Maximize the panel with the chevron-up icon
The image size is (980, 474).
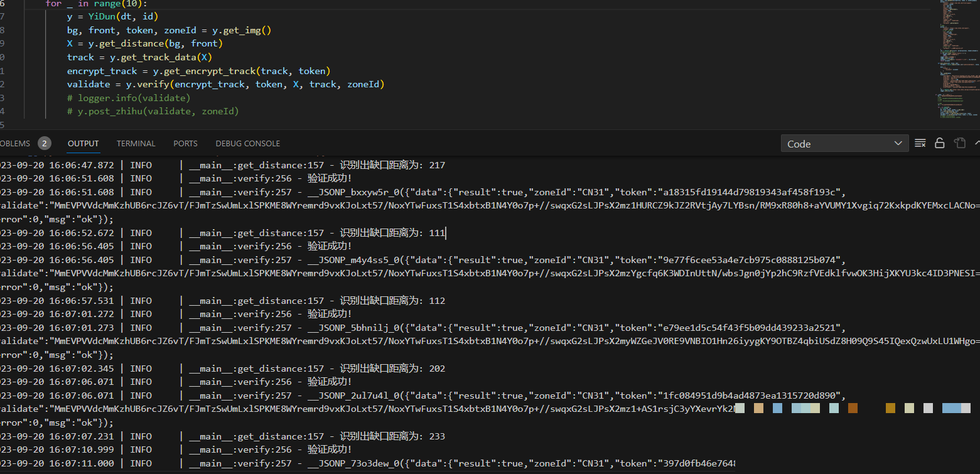[x=976, y=143]
